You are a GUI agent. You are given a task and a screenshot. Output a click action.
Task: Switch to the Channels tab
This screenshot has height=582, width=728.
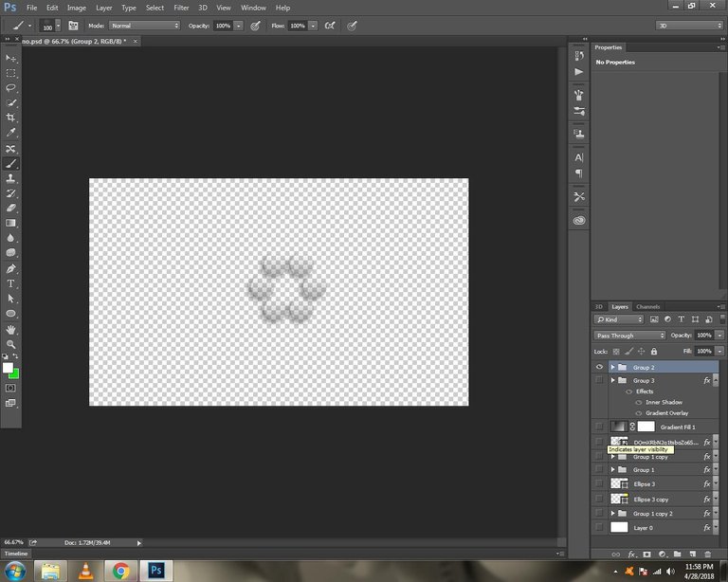pyautogui.click(x=647, y=306)
